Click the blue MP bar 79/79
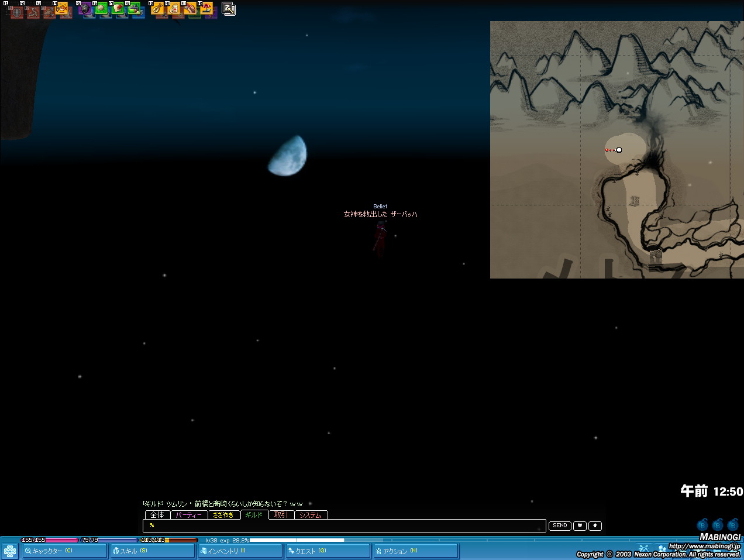The width and height of the screenshot is (744, 560). pos(109,540)
